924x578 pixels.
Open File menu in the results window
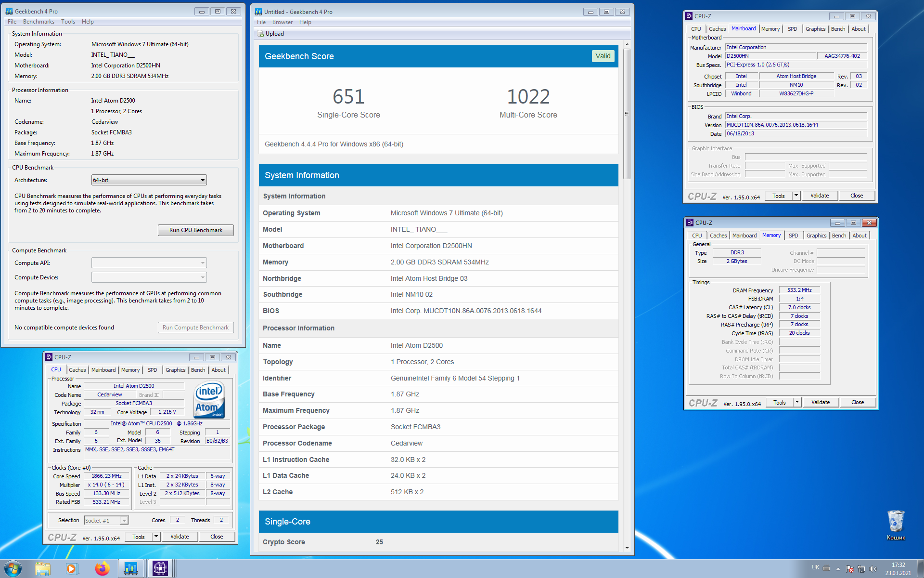click(261, 22)
